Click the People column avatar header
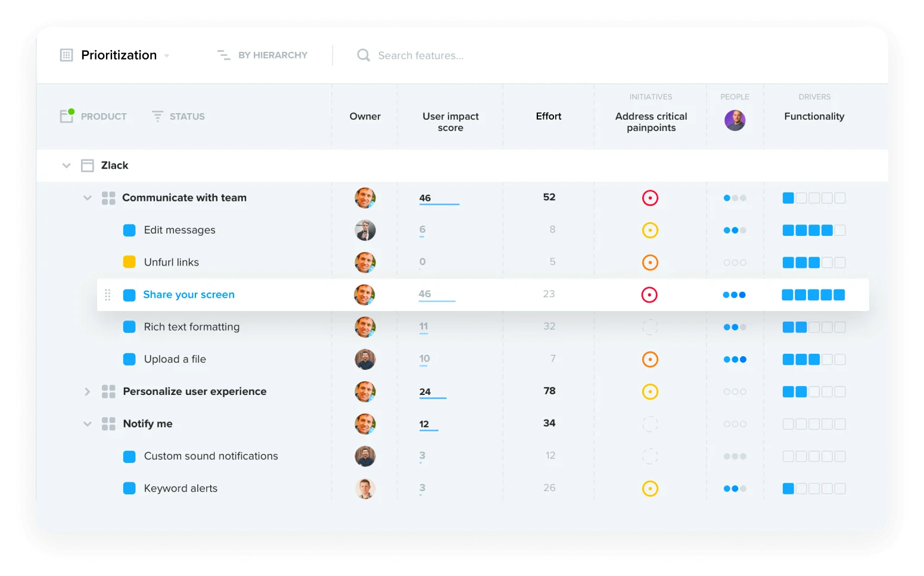Screen dimensions: 924x576 click(735, 120)
